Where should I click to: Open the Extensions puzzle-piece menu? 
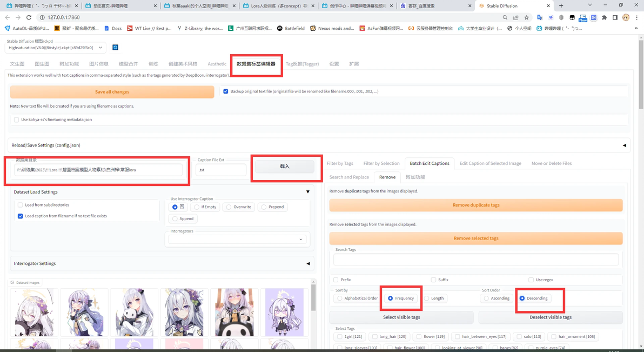604,17
